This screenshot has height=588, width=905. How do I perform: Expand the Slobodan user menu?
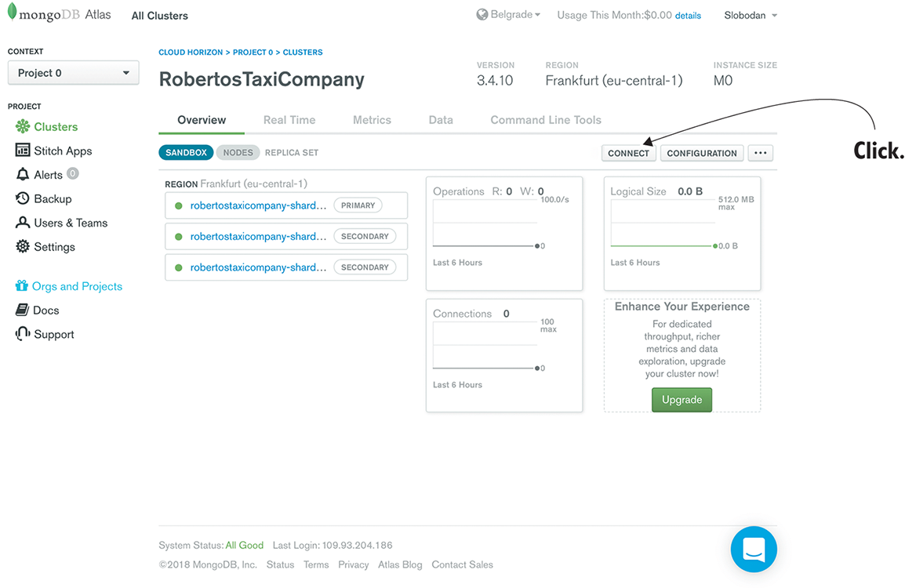pyautogui.click(x=751, y=16)
